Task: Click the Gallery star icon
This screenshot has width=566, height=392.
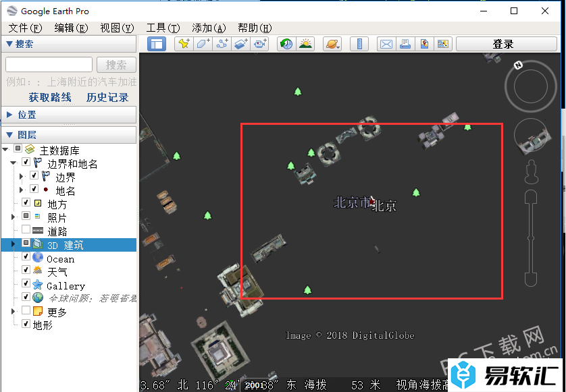Action: (38, 285)
